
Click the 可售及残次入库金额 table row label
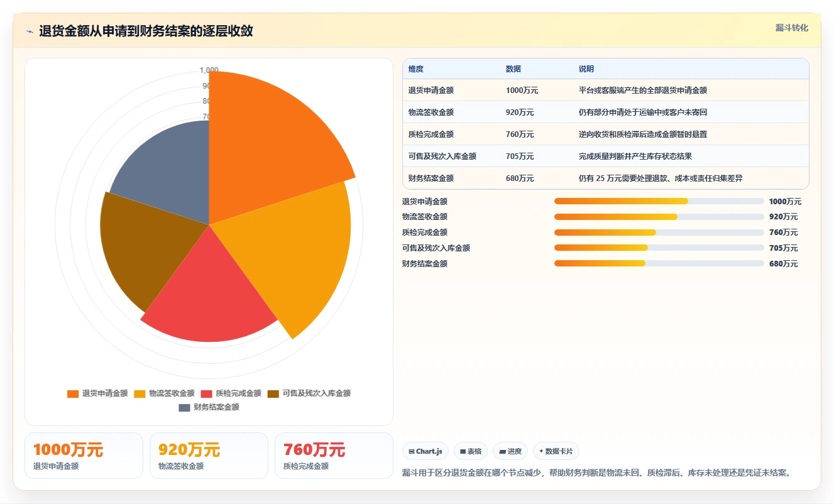tap(442, 156)
